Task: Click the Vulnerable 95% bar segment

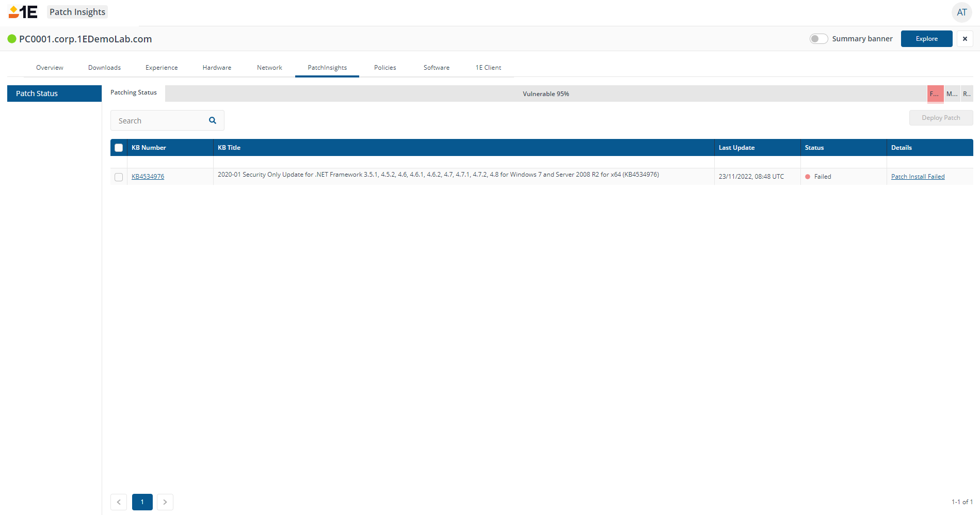Action: [x=546, y=93]
